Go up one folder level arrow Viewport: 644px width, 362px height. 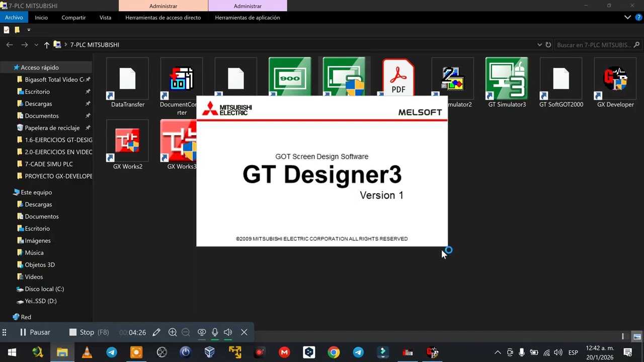(47, 45)
